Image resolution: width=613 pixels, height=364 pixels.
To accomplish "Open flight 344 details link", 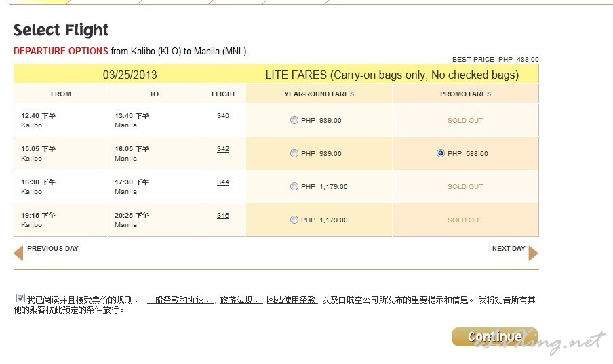I will tap(223, 182).
